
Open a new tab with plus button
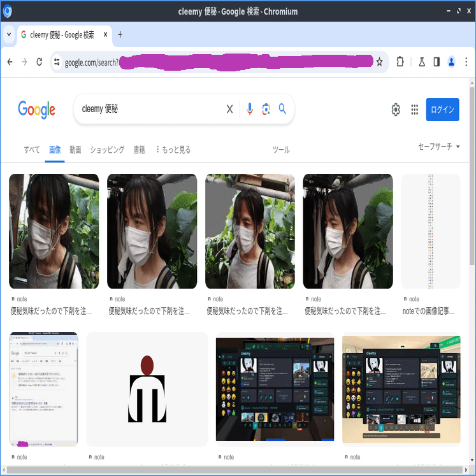point(120,34)
